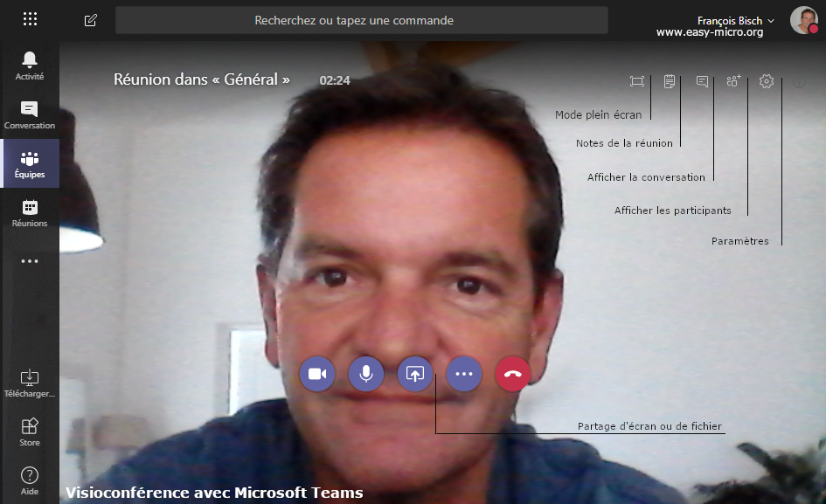Toggle Afficher la conversation panel
The width and height of the screenshot is (826, 504).
pos(701,80)
